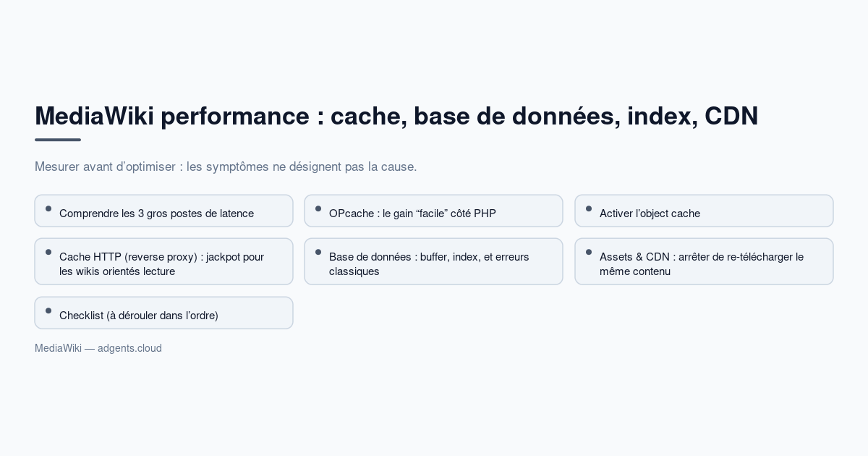Click bullet dot beside Assets & CDN item
The image size is (868, 456).
(x=589, y=252)
